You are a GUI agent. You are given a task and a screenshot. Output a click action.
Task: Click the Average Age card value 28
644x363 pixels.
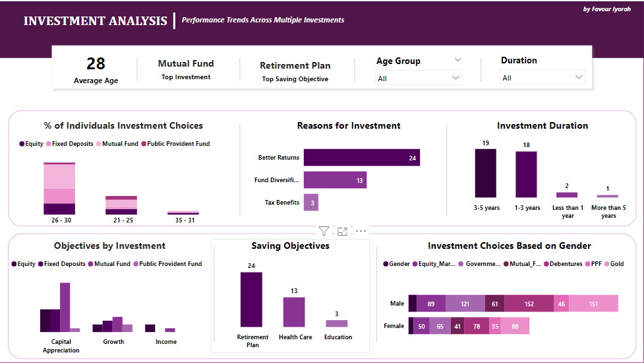[96, 63]
